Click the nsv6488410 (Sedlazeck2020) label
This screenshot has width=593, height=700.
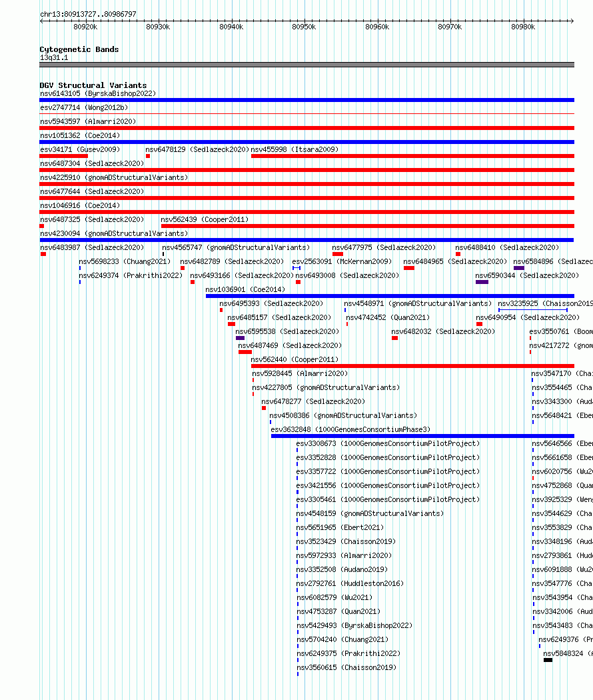(507, 247)
